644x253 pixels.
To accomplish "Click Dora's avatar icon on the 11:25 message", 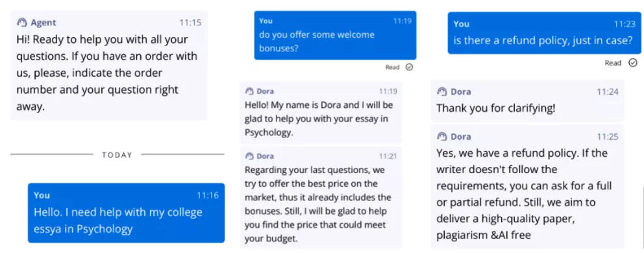I will point(441,137).
